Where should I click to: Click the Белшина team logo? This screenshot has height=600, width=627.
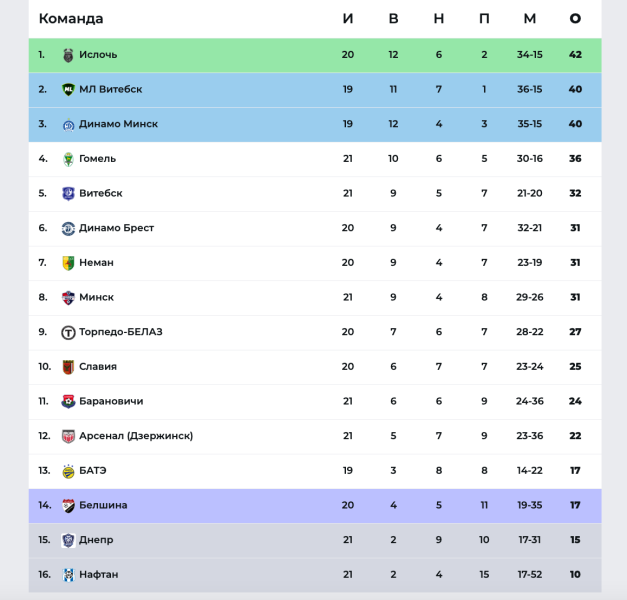tap(68, 506)
